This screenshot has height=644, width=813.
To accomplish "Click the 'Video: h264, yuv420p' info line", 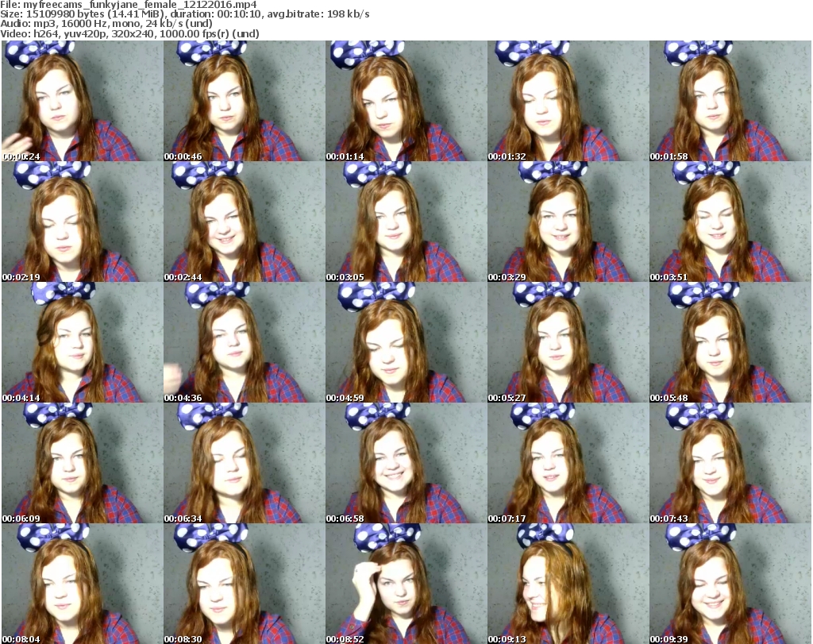I will click(129, 33).
